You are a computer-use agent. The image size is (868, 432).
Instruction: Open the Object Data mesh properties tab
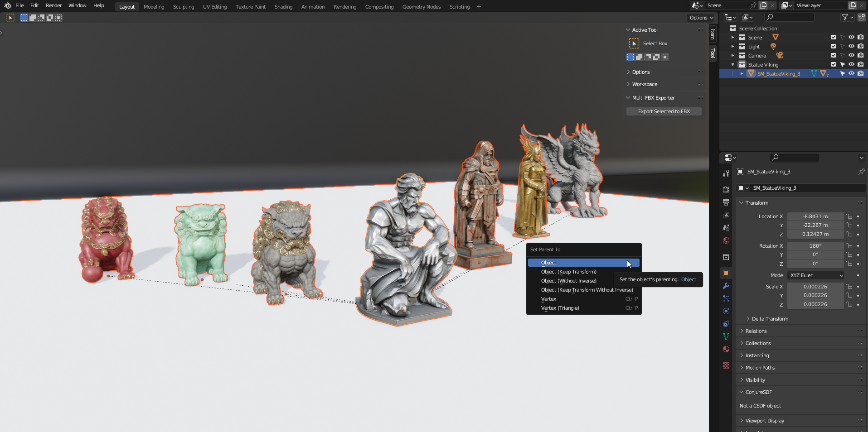[726, 336]
